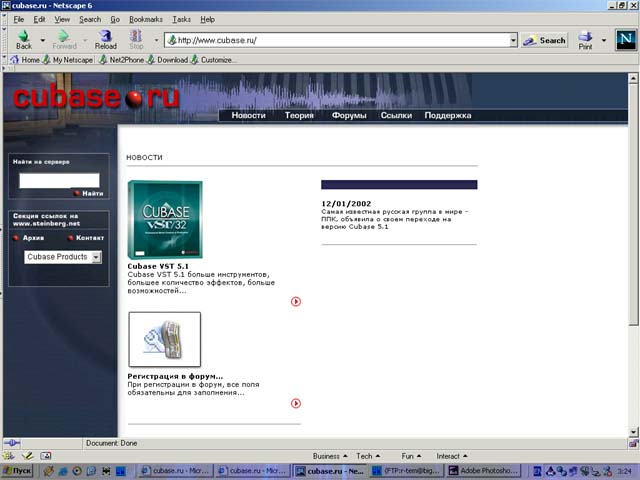The width and height of the screenshot is (640, 480).
Task: Open the Cubase Products dropdown
Action: pos(63,257)
